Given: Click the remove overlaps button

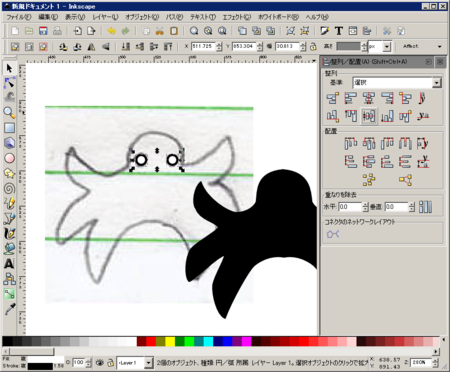Looking at the screenshot, I should click(426, 207).
